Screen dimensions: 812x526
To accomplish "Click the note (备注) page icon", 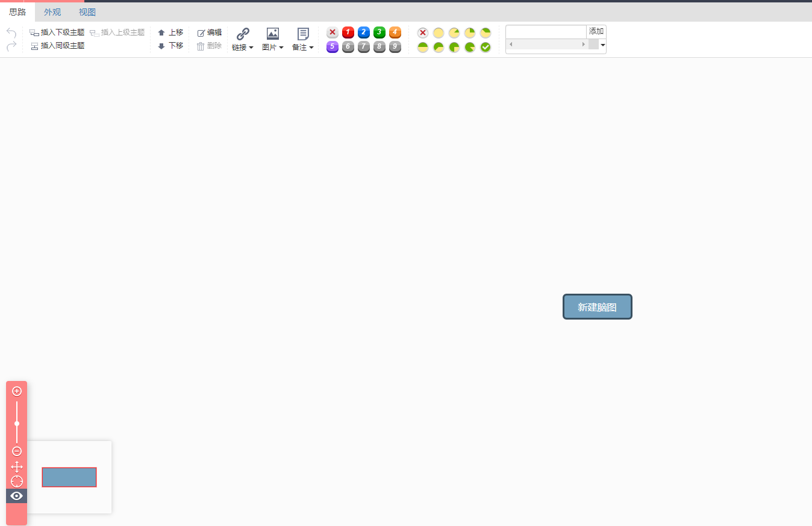I will [303, 34].
